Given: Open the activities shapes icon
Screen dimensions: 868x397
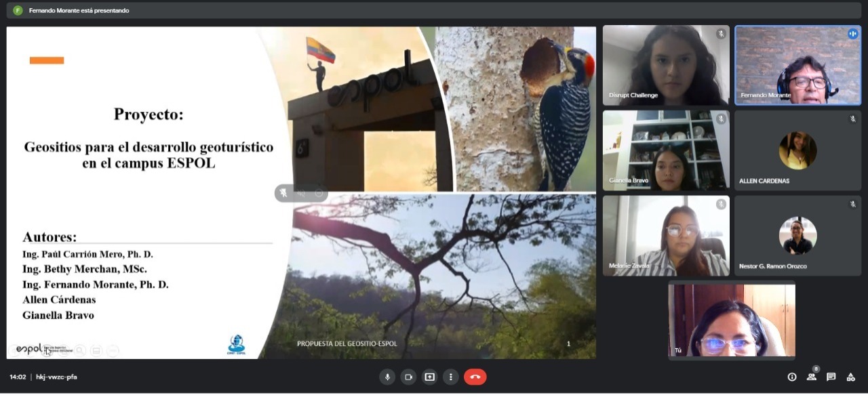Looking at the screenshot, I should pyautogui.click(x=850, y=377).
